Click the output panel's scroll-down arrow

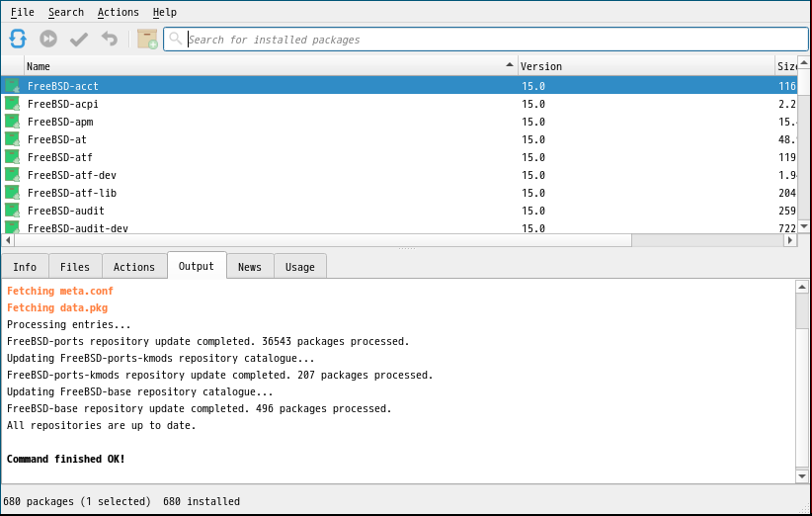click(x=802, y=476)
